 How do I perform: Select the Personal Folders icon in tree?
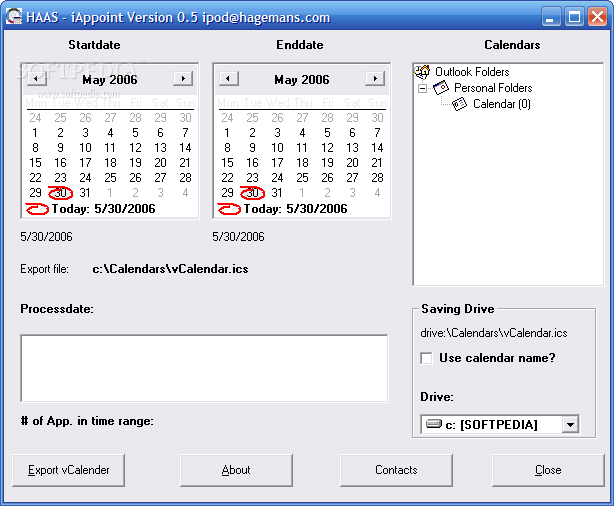coord(441,88)
